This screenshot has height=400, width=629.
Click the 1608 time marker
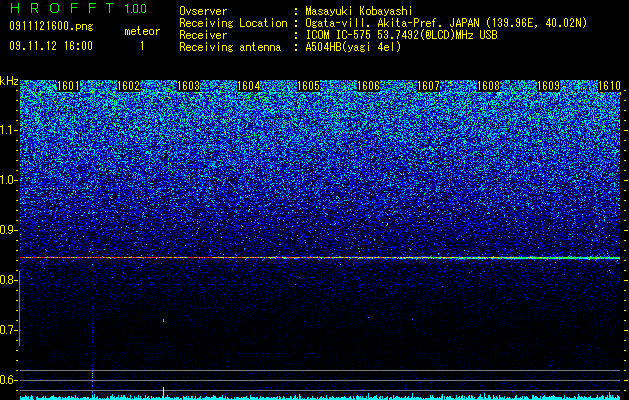(489, 86)
